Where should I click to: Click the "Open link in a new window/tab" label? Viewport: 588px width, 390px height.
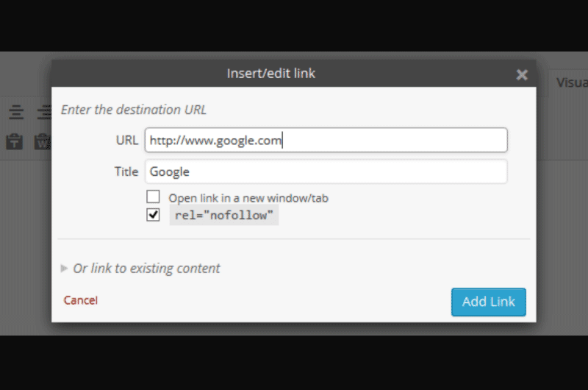(248, 198)
